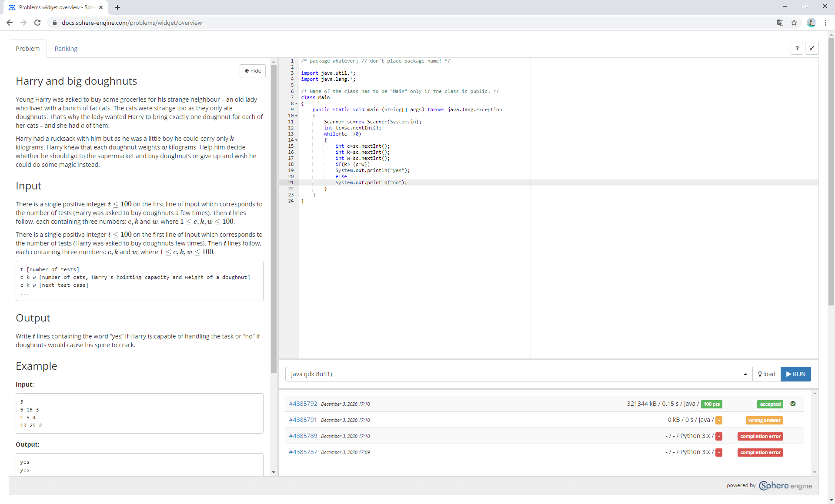Click the Sphere Engine logo

(x=785, y=486)
